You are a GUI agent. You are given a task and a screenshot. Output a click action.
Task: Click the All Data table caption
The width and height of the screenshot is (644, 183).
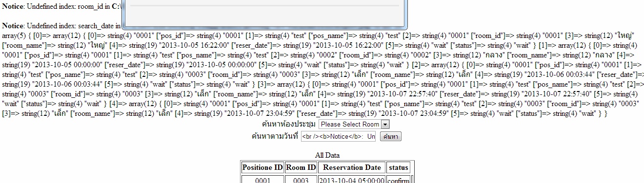click(327, 155)
